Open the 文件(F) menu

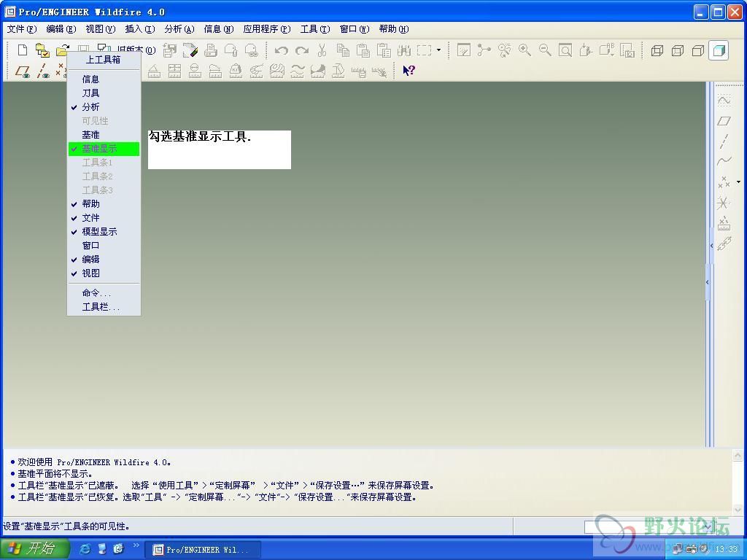[x=22, y=29]
